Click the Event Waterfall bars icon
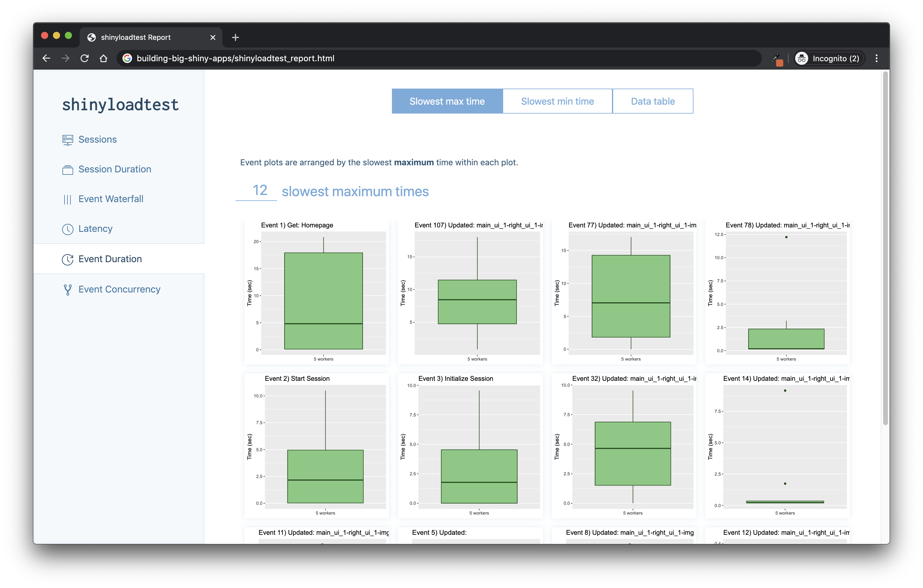 (x=68, y=199)
